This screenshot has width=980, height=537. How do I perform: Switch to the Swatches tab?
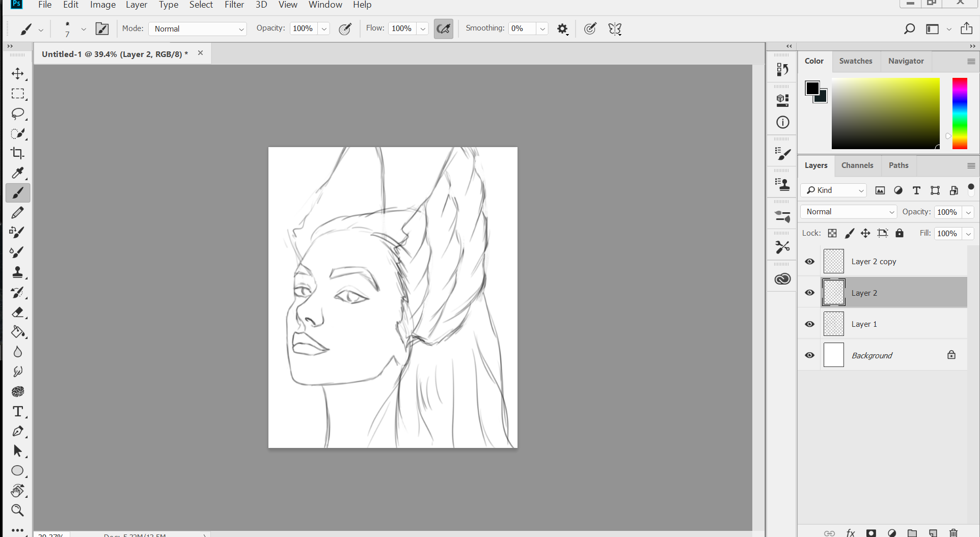click(x=855, y=61)
